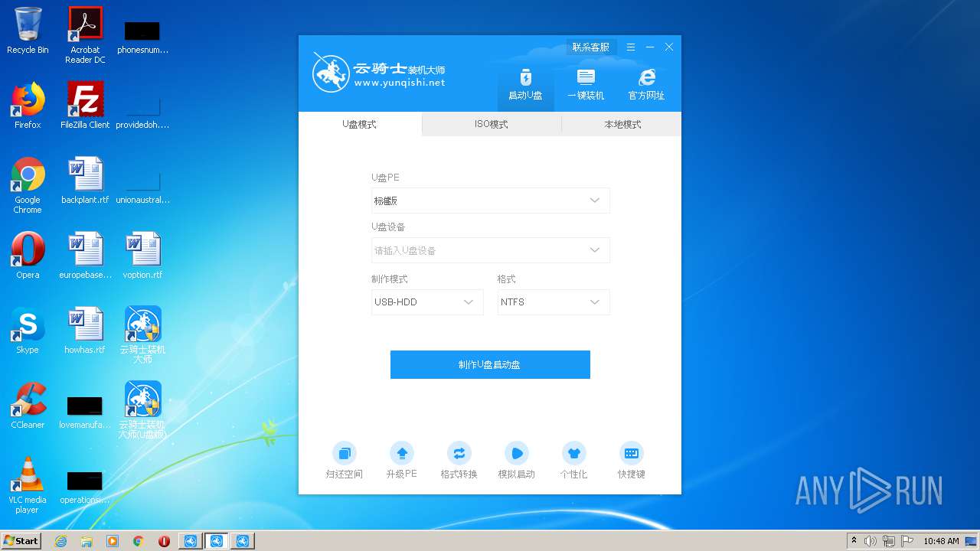The image size is (980, 551).
Task: Click the volume icon in system tray
Action: (x=871, y=541)
